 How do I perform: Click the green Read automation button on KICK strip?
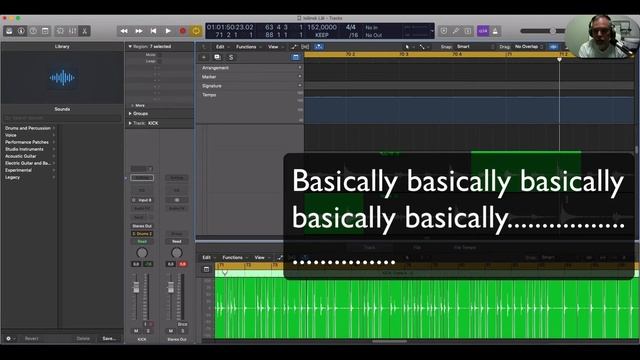click(142, 242)
